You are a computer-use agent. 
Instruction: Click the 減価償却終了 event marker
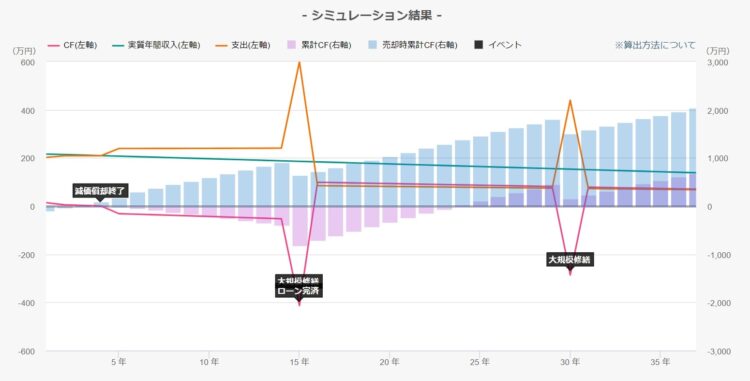[100, 191]
